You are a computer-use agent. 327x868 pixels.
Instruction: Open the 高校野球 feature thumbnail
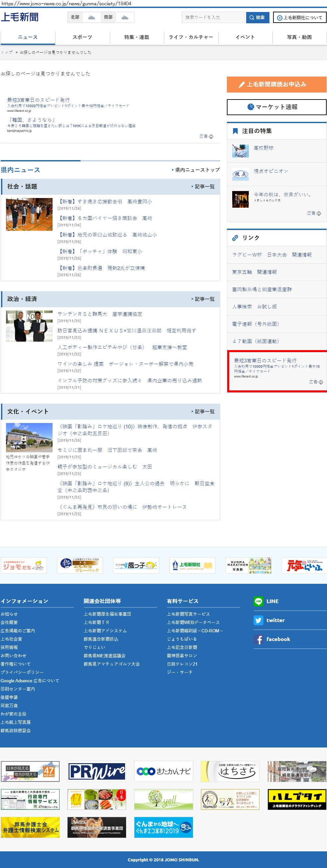[x=241, y=151]
